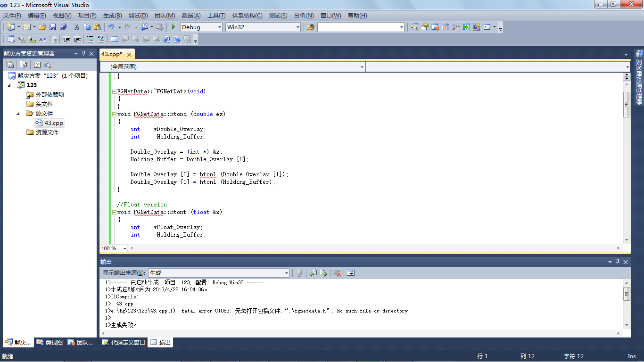Close the 43.cpp* tab

pos(129,55)
